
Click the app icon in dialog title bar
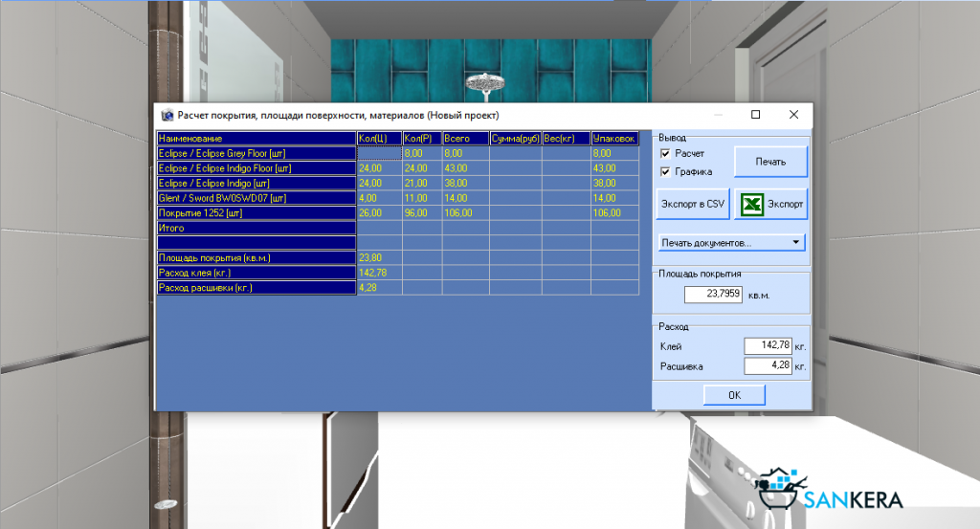[x=167, y=115]
